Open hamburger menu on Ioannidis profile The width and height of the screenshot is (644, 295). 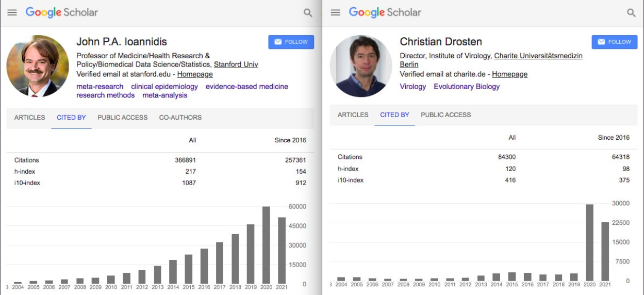[12, 12]
